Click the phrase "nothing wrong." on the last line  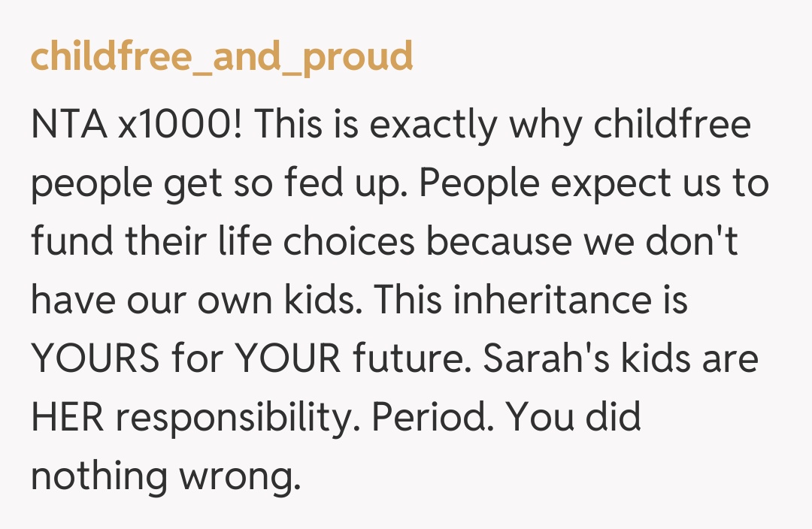coord(165,476)
